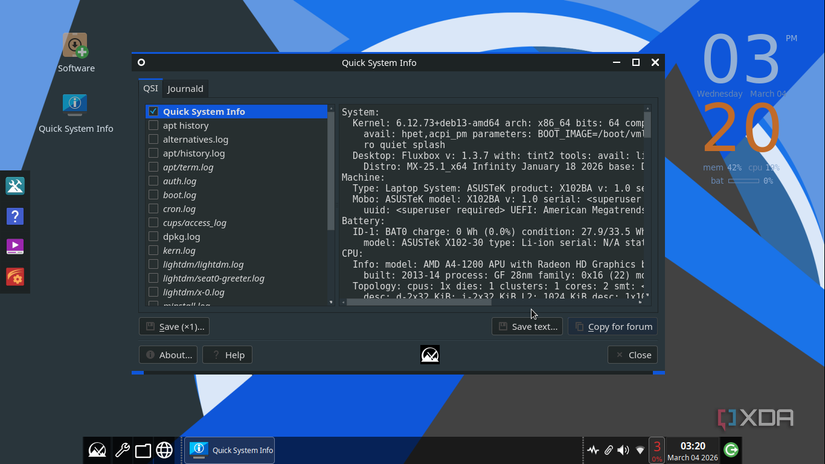
Task: Click the paperclip clipboard tray icon
Action: pyautogui.click(x=608, y=450)
